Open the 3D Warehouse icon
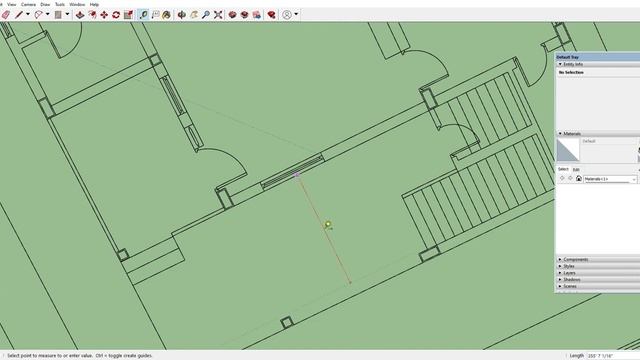640x360 pixels. 232,15
